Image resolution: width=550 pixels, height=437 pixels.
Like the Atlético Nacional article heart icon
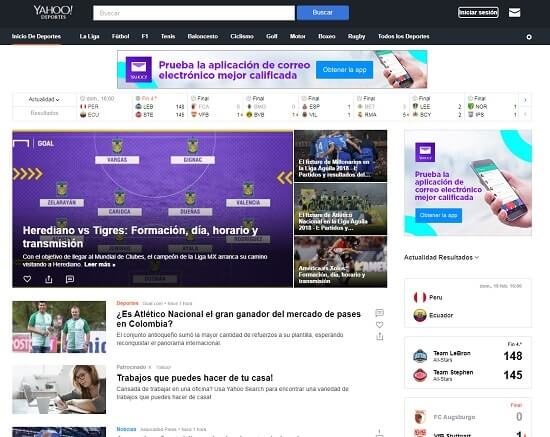379,325
